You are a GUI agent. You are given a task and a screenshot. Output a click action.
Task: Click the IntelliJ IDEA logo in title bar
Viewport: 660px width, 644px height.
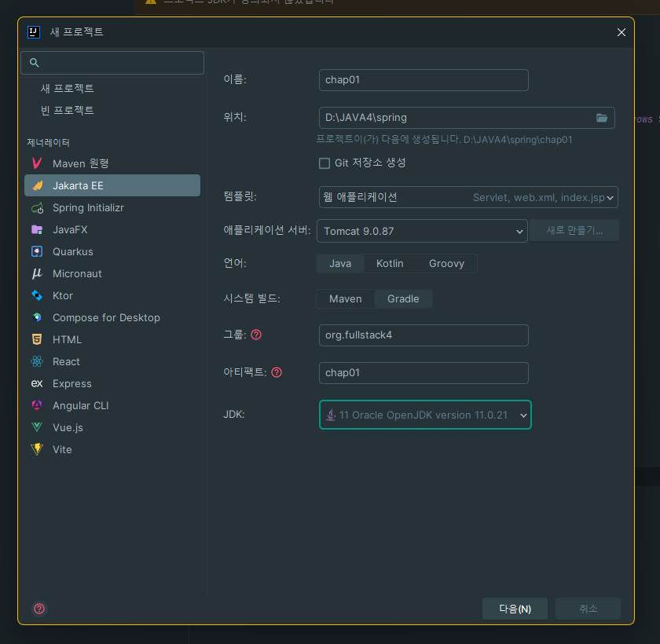[x=34, y=32]
